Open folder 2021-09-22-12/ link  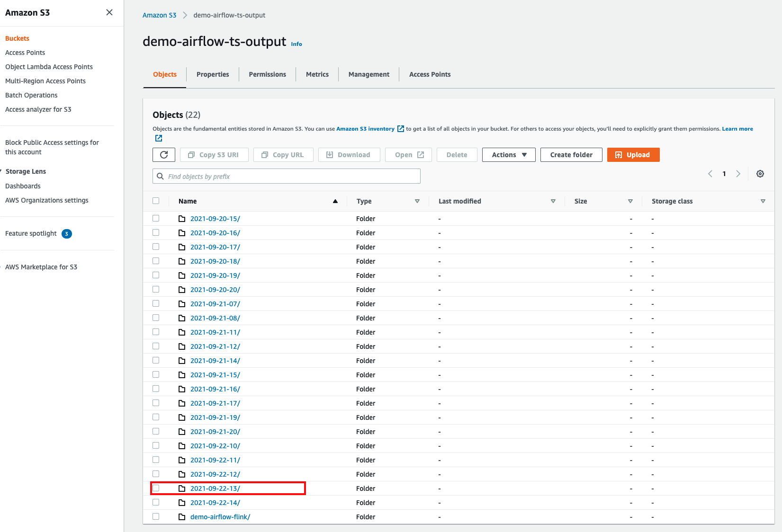[215, 474]
